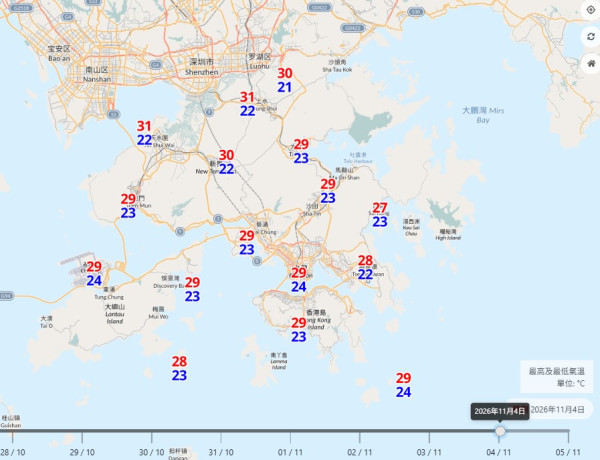600x460 pixels.
Task: Click the timeline slider handle at 04/11
Action: click(500, 431)
